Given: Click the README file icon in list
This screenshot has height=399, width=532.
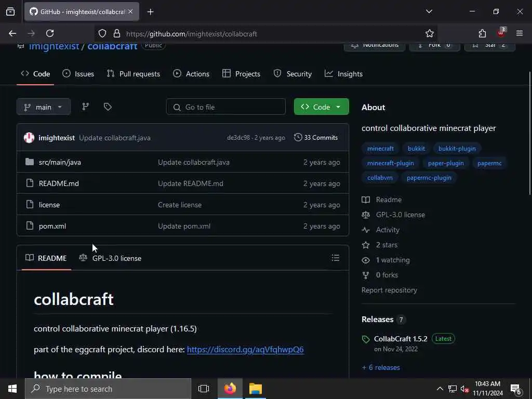Looking at the screenshot, I should pyautogui.click(x=30, y=183).
